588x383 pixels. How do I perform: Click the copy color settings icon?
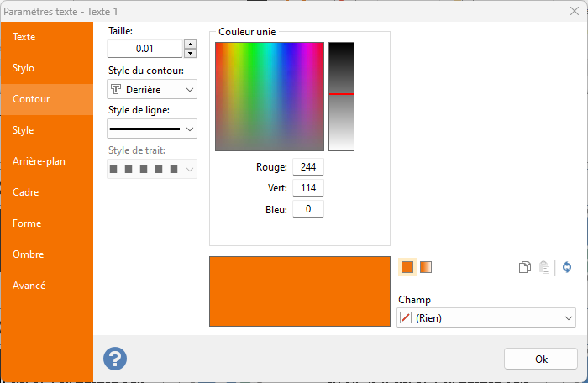525,267
